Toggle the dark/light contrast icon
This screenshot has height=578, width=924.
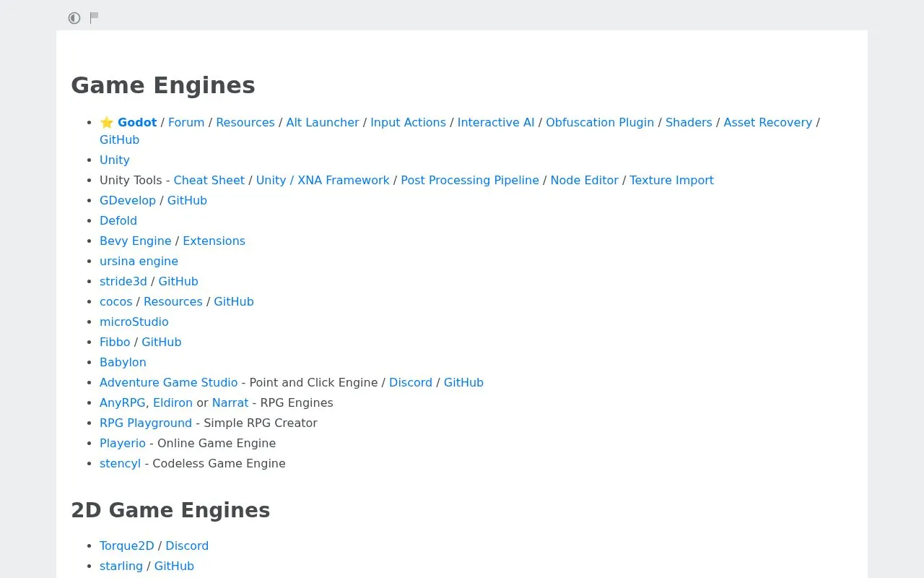click(x=74, y=18)
